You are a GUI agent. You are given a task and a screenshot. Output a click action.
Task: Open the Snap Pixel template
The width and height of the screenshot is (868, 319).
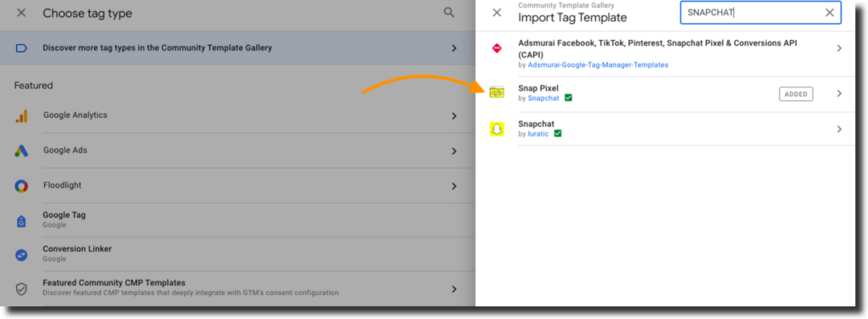[x=666, y=94]
